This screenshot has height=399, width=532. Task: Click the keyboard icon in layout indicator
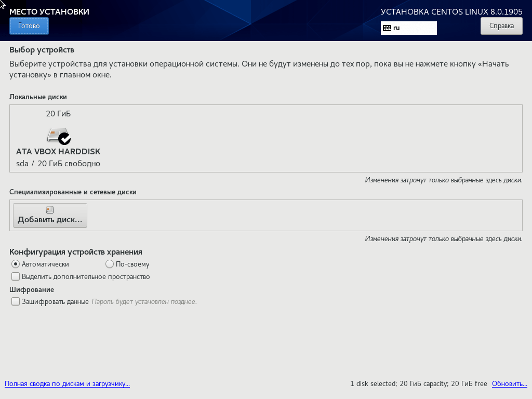(387, 28)
